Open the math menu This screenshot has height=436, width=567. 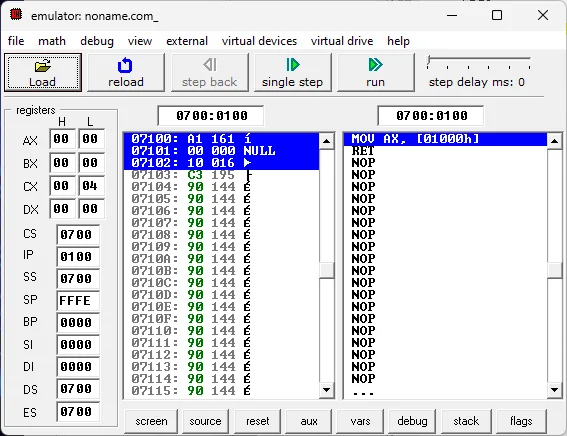(52, 41)
